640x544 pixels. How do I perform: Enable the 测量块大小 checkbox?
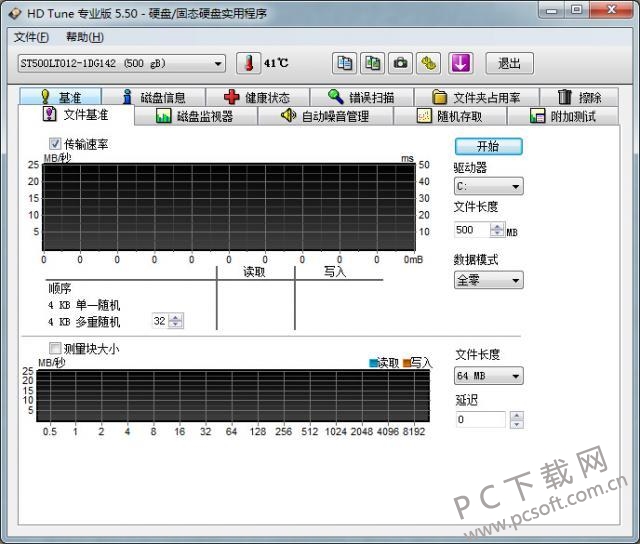click(55, 348)
